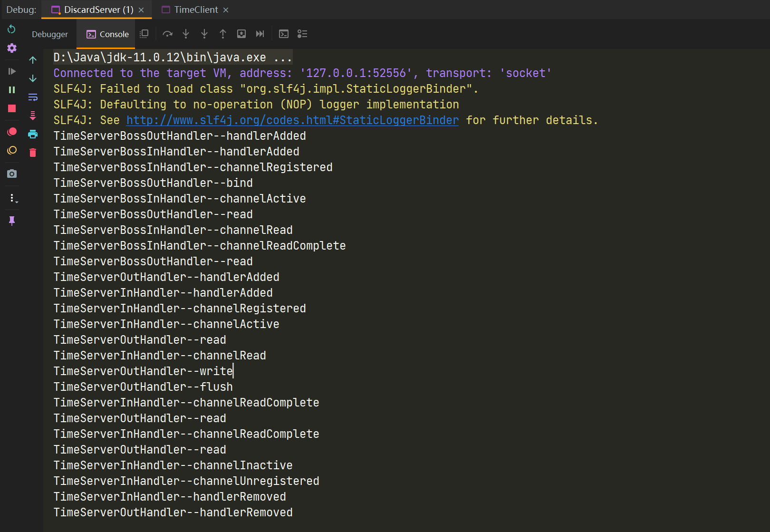This screenshot has width=770, height=532.
Task: Click the Step Out up arrow
Action: click(223, 34)
